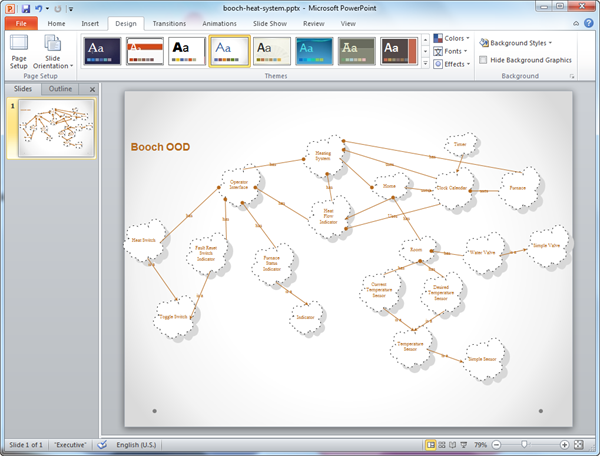This screenshot has height=456, width=600.
Task: Fit slide to current window icon
Action: tap(579, 445)
